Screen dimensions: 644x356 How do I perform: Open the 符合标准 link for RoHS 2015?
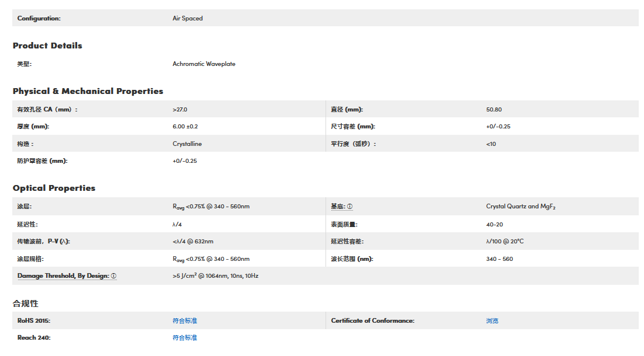click(x=185, y=320)
